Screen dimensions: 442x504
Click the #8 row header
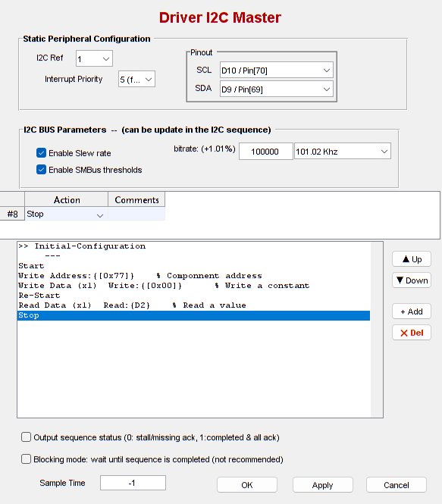coord(12,214)
